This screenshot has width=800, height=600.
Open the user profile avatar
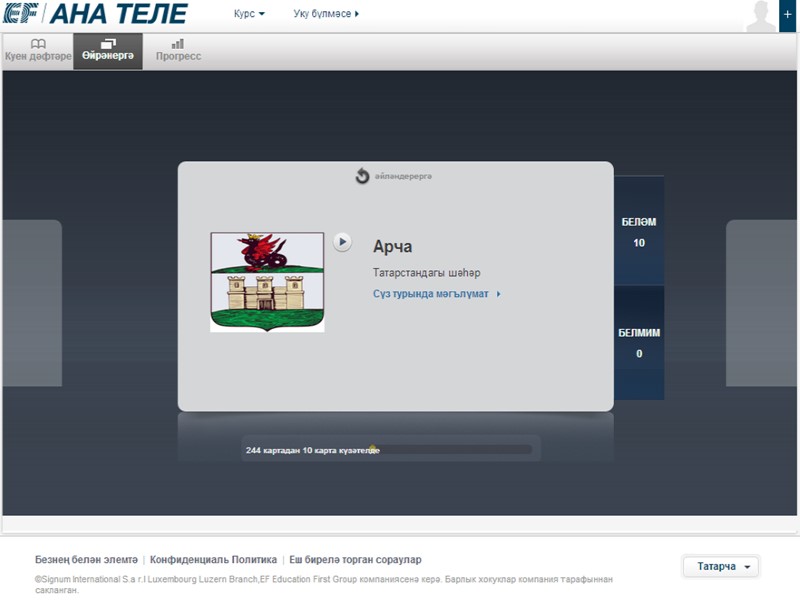pyautogui.click(x=761, y=16)
